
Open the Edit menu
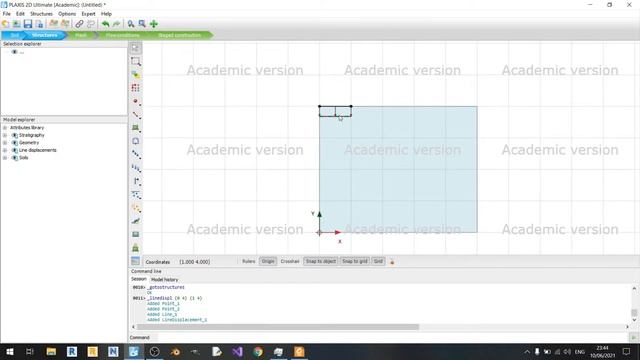pyautogui.click(x=20, y=14)
